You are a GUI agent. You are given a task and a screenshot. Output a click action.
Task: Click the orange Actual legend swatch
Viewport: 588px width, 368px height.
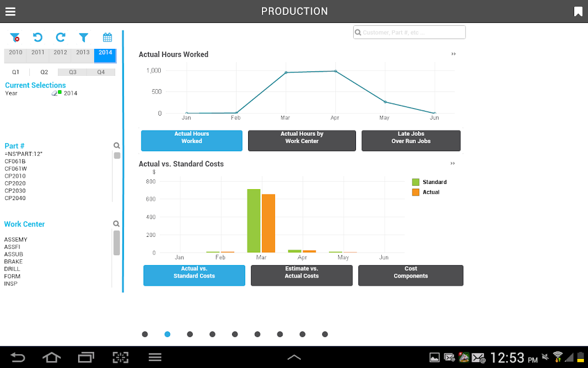(x=416, y=192)
